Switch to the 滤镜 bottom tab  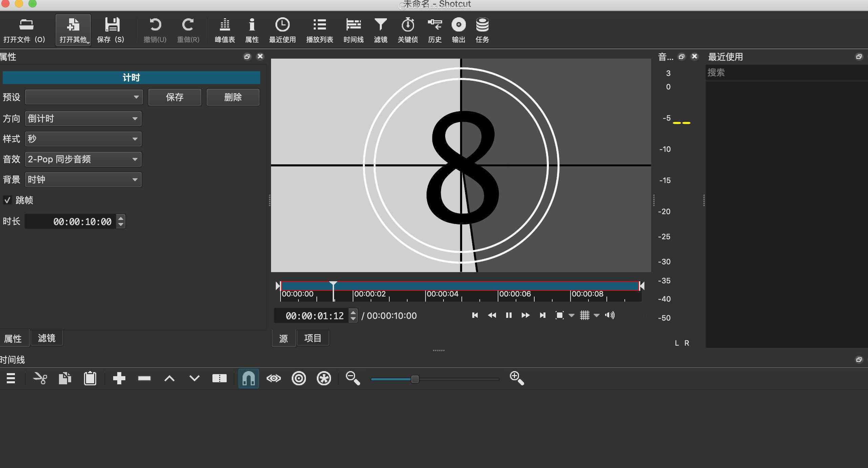click(x=47, y=338)
